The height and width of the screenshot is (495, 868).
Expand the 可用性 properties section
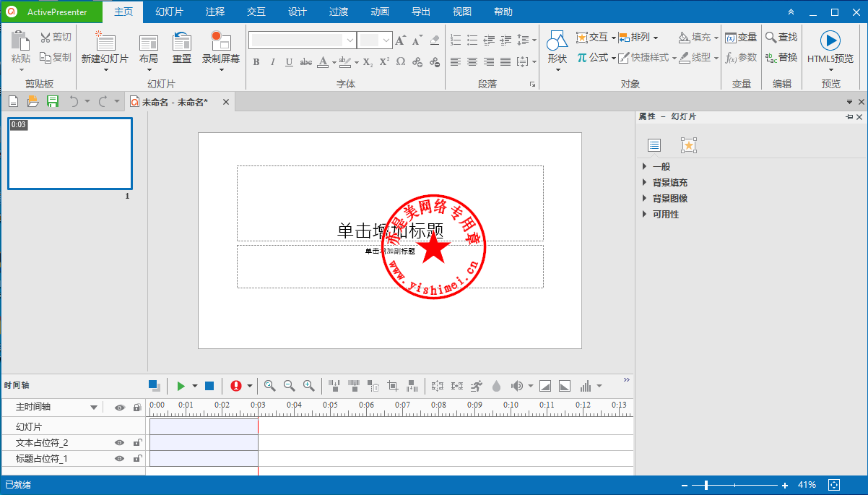point(644,215)
